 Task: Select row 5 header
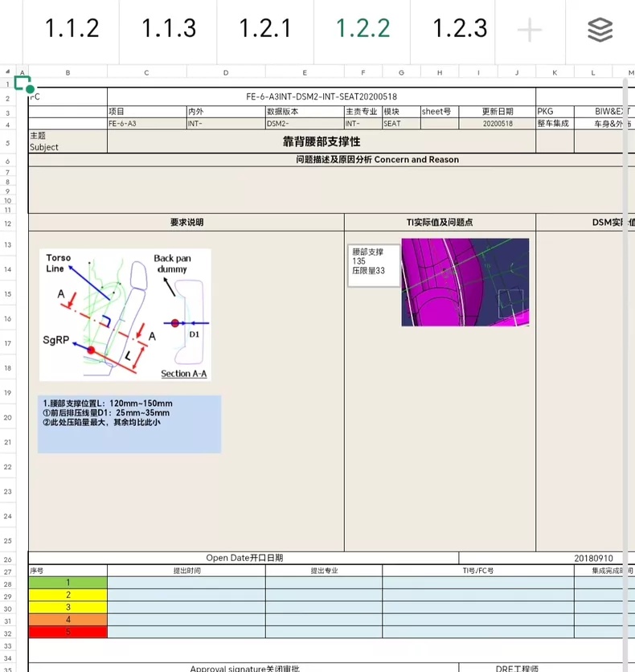click(x=8, y=143)
